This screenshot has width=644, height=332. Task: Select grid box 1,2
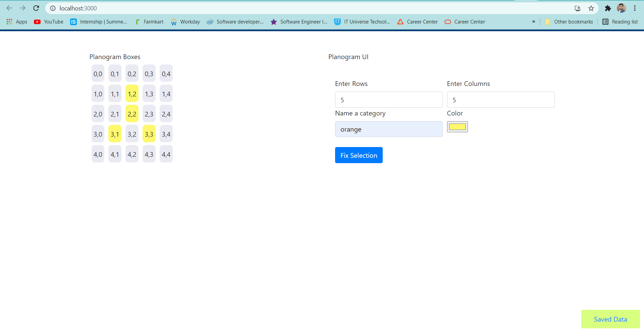click(x=132, y=93)
